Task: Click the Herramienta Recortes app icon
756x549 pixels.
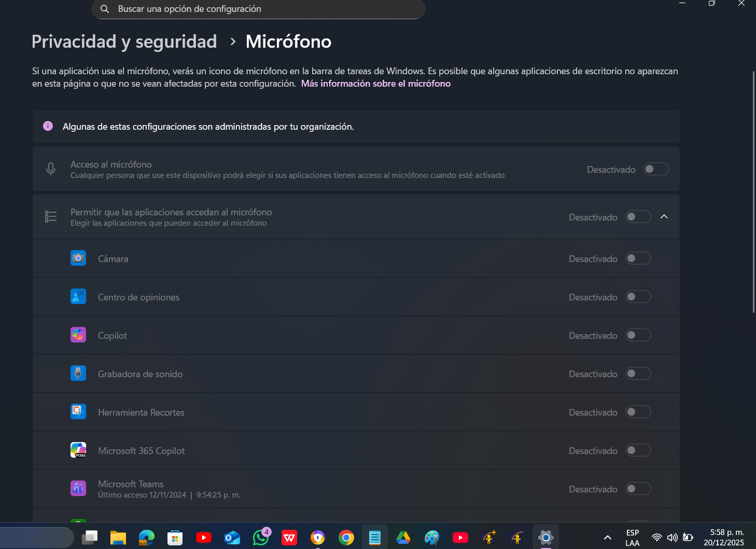Action: [x=78, y=411]
